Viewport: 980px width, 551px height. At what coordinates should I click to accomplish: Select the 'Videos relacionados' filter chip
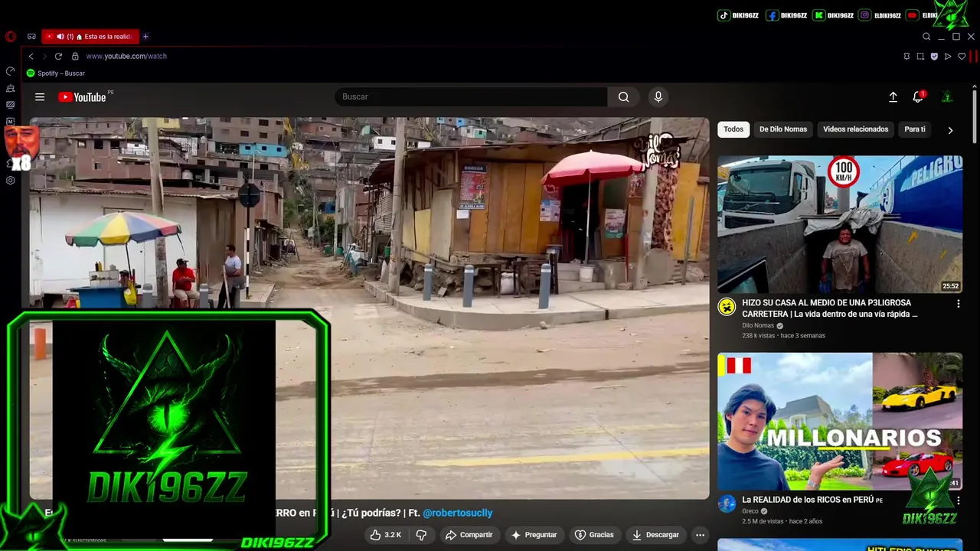click(856, 129)
